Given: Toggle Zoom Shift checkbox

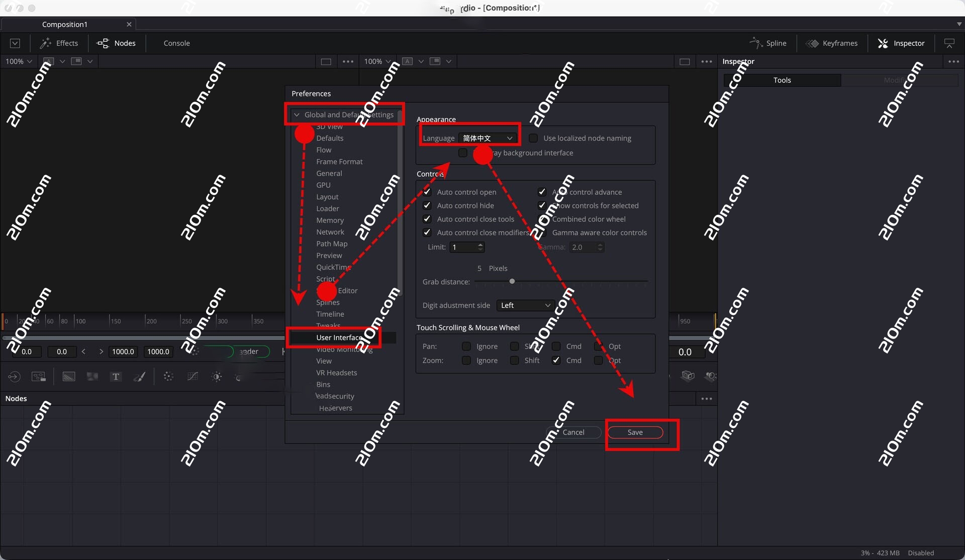Looking at the screenshot, I should point(515,361).
